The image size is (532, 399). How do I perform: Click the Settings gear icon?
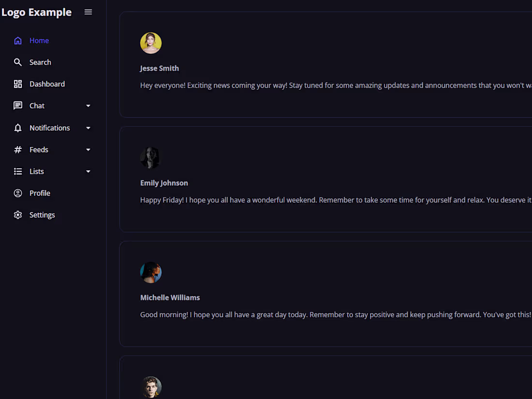(x=17, y=214)
